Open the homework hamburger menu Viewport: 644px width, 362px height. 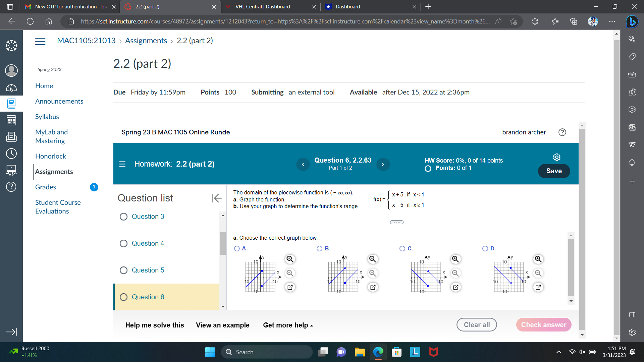pyautogui.click(x=122, y=164)
